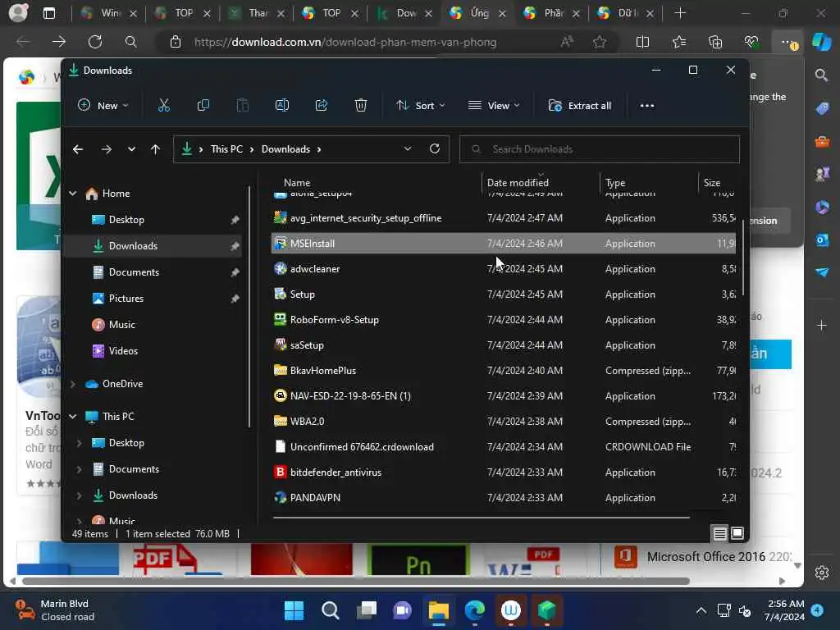
Task: Switch to the 'Win' browser tab
Action: click(x=109, y=13)
